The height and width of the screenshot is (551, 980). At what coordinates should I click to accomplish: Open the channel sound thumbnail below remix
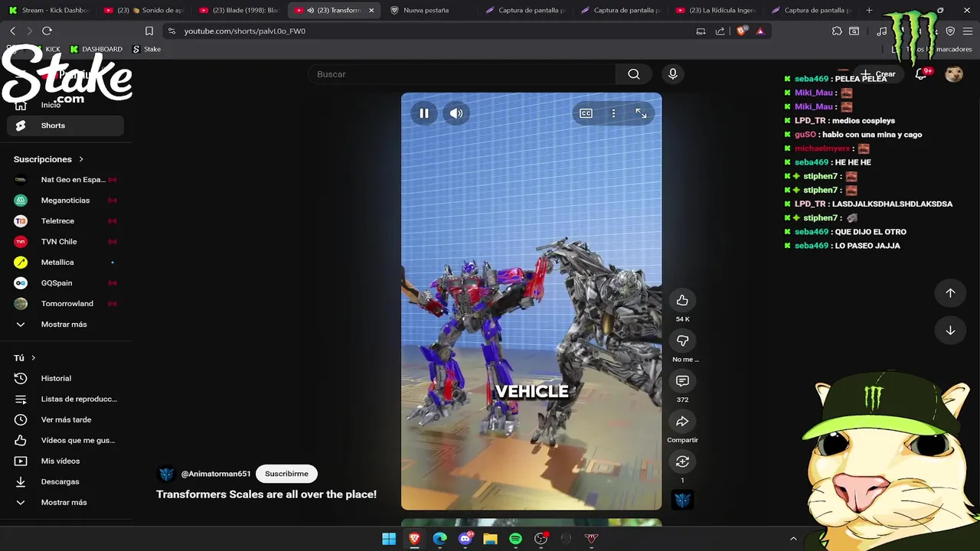coord(682,500)
